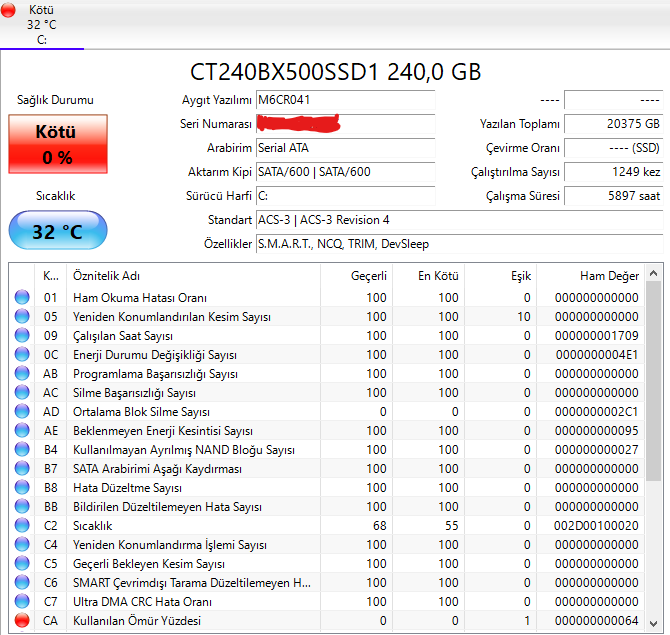
Task: Click the blue status icon of row C7
Action: (22, 601)
